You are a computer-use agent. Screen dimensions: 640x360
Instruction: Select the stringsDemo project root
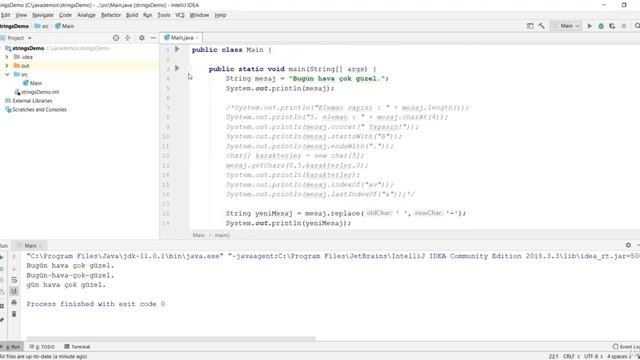pyautogui.click(x=28, y=48)
